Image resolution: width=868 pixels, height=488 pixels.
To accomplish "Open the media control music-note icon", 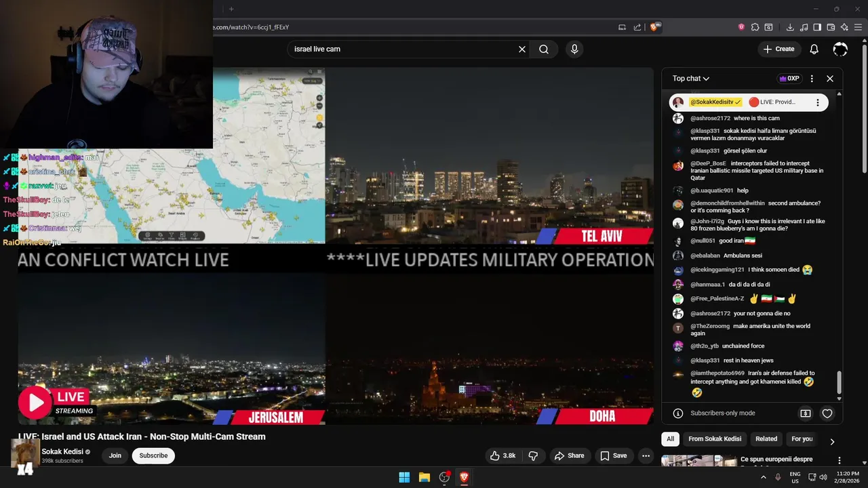I will (804, 27).
